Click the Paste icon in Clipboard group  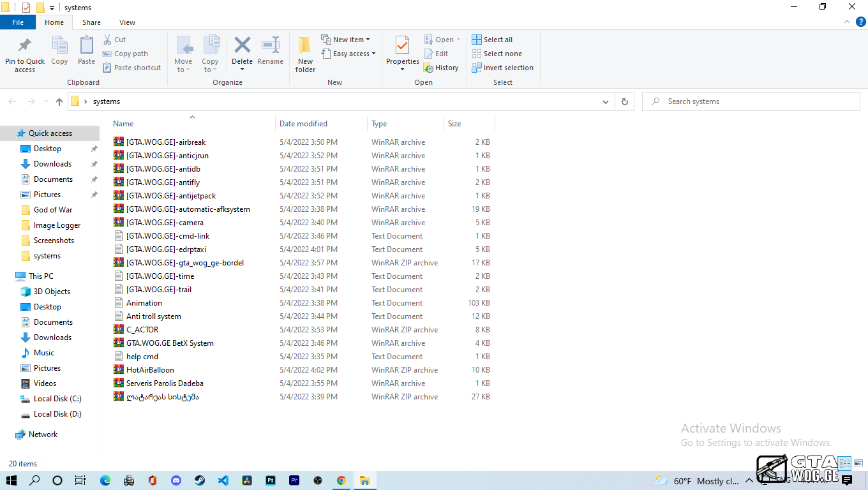tap(86, 46)
